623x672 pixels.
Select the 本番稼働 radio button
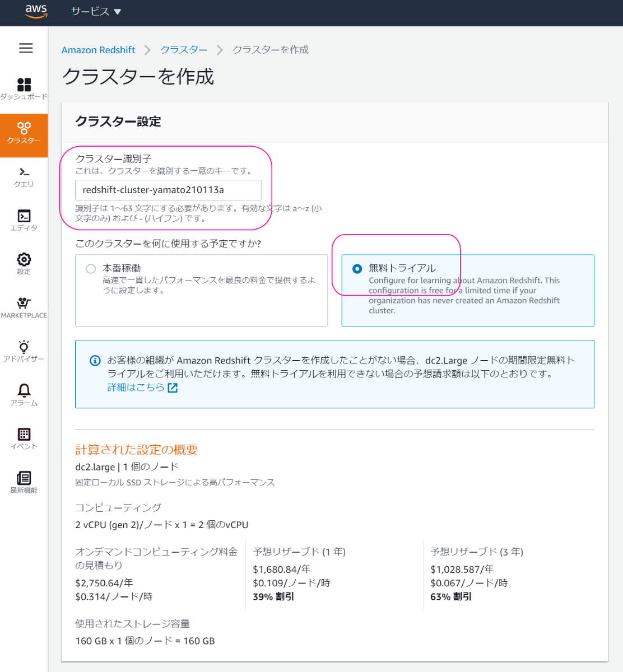pyautogui.click(x=91, y=269)
